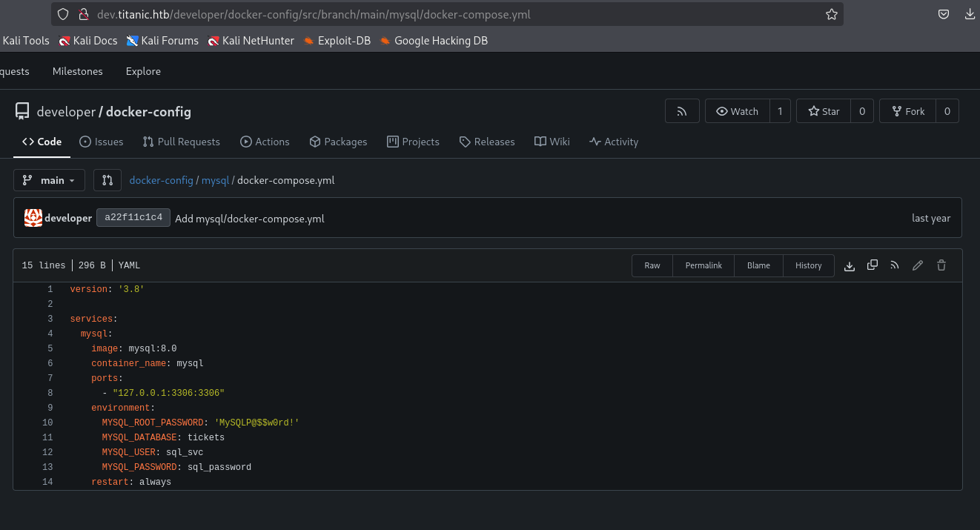The width and height of the screenshot is (980, 530).
Task: Open the developer owner link in repo title
Action: coord(66,112)
